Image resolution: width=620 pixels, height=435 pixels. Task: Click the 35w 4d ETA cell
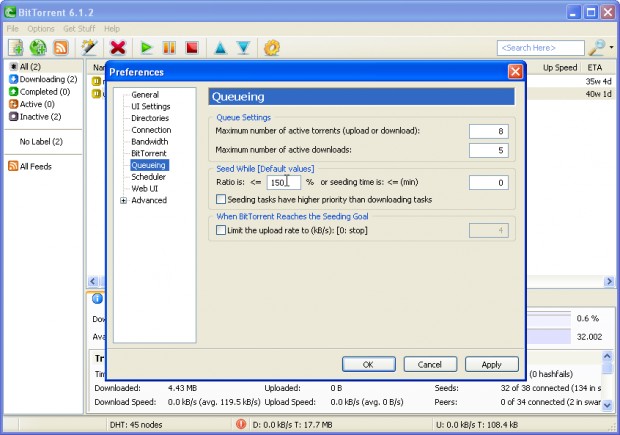click(x=598, y=81)
